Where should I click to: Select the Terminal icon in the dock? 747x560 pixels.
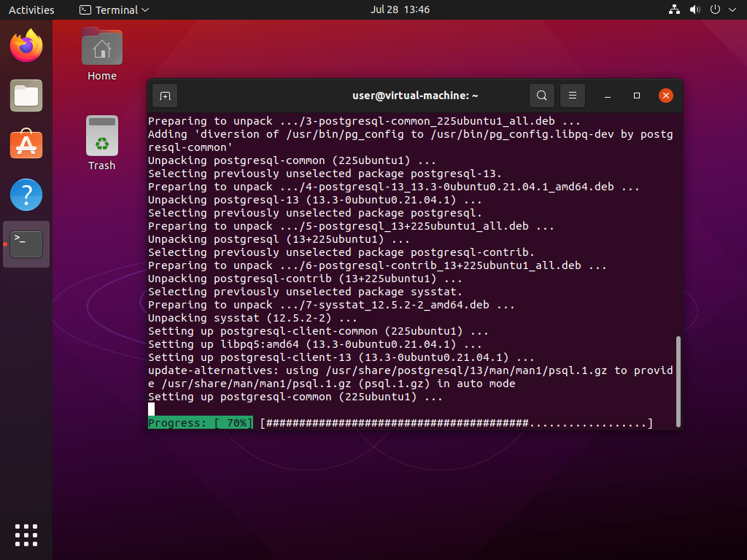tap(26, 244)
